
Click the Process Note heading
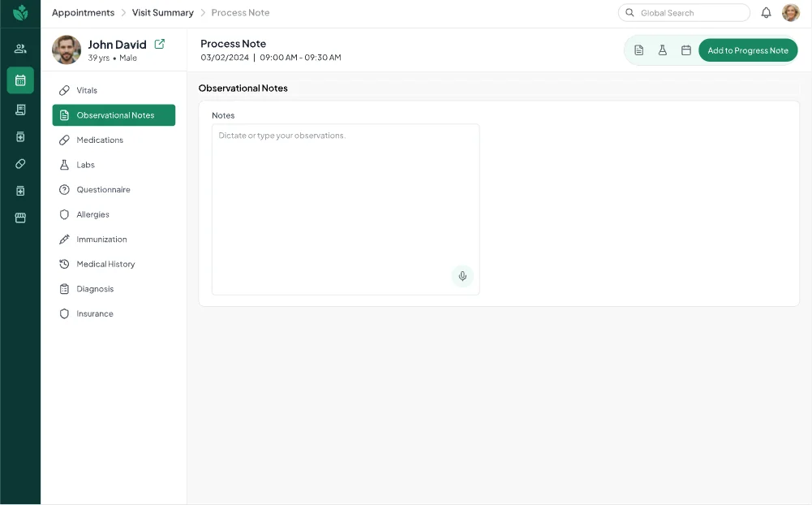tap(233, 44)
